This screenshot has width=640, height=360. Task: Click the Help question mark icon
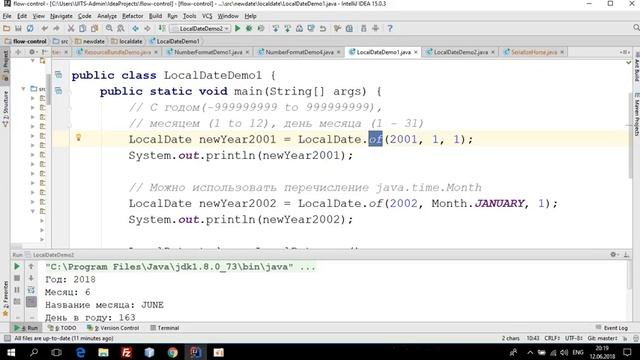point(390,29)
